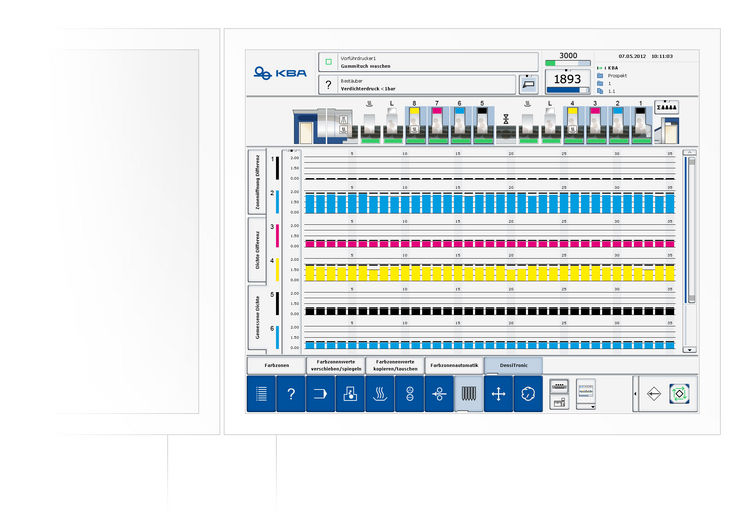Click the circular register dial icon
Image resolution: width=749 pixels, height=525 pixels.
pyautogui.click(x=527, y=394)
